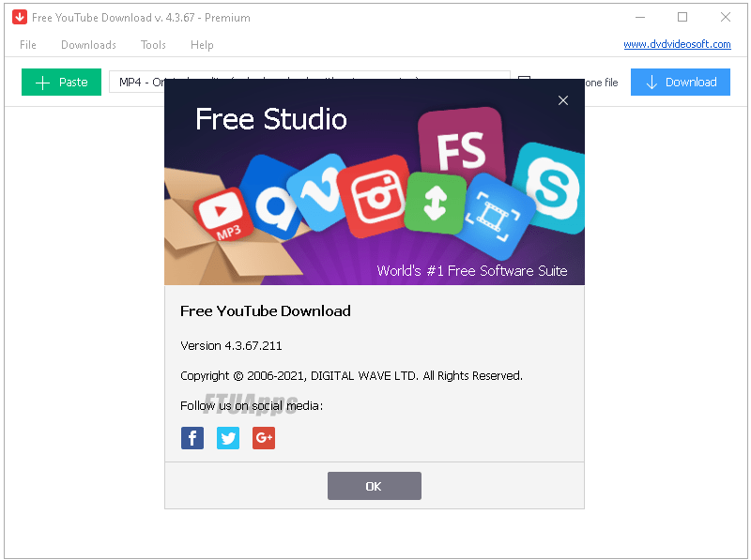This screenshot has width=751, height=560.
Task: Open the Tools menu
Action: point(153,44)
